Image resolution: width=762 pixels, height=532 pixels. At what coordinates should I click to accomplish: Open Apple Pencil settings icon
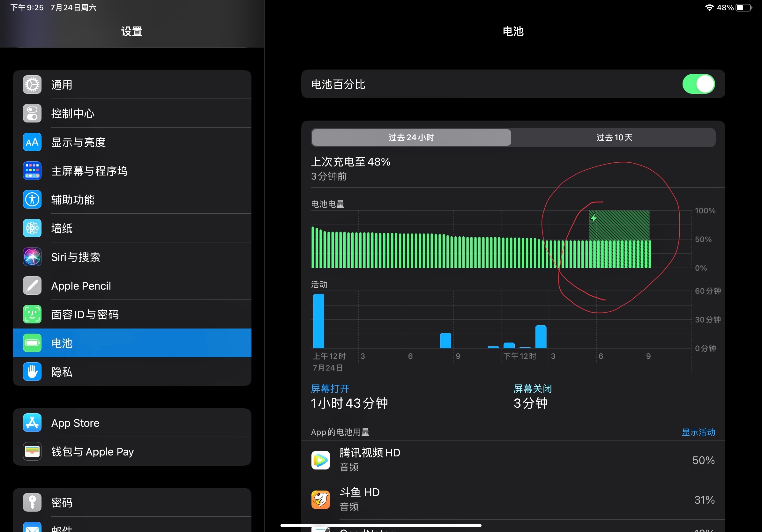(x=32, y=285)
